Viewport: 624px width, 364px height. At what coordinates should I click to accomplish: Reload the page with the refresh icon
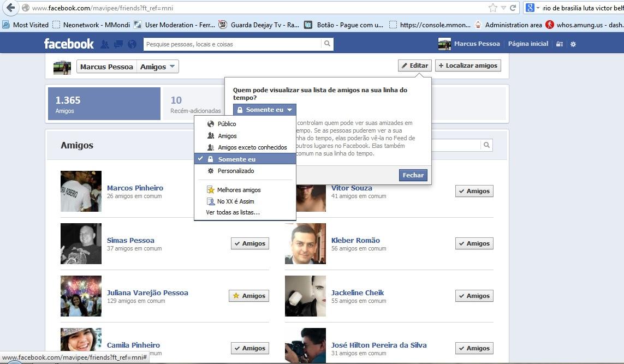pyautogui.click(x=513, y=8)
